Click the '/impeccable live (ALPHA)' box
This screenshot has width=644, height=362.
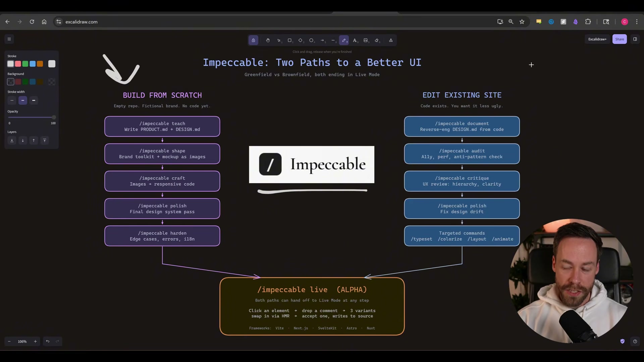(x=312, y=306)
